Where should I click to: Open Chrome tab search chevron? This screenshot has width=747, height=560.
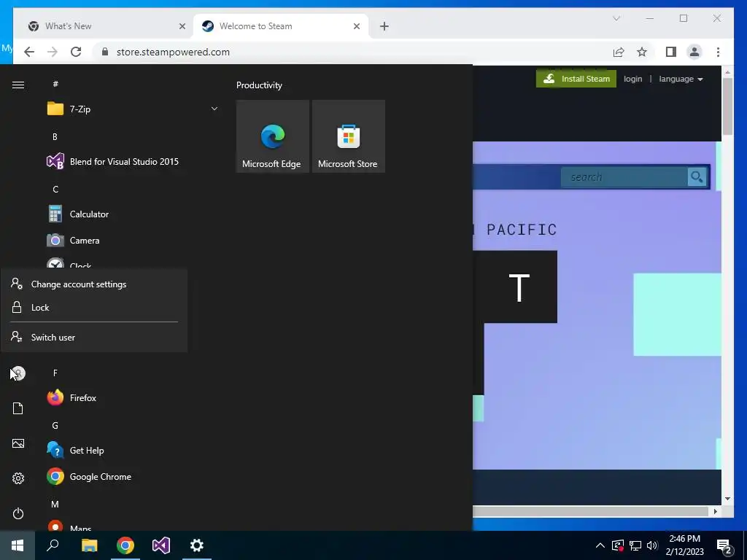click(x=616, y=18)
